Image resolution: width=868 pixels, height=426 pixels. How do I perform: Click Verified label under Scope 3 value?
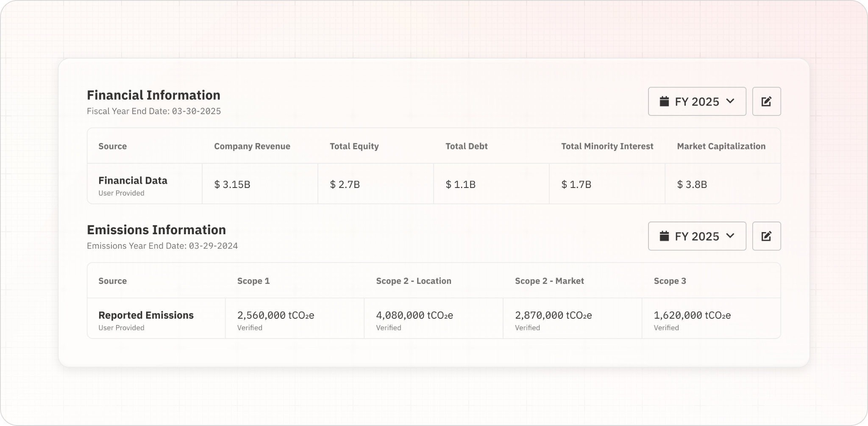click(x=666, y=328)
